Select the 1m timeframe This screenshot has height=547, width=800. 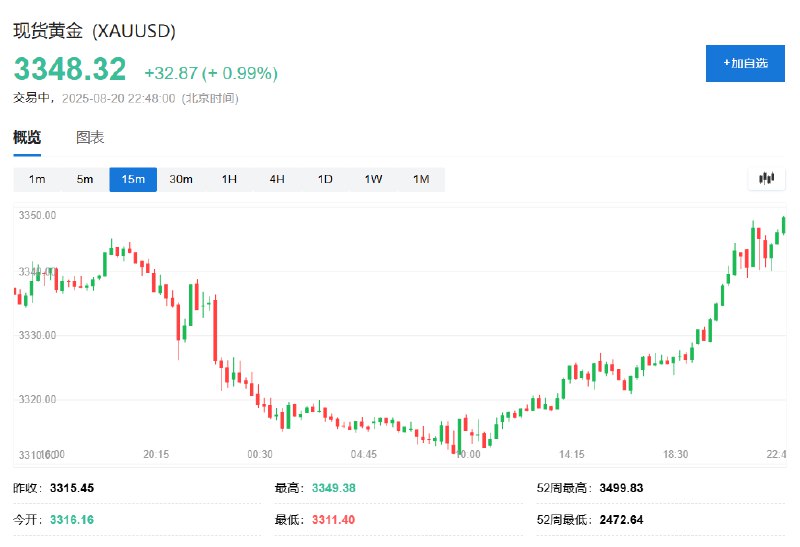point(37,179)
